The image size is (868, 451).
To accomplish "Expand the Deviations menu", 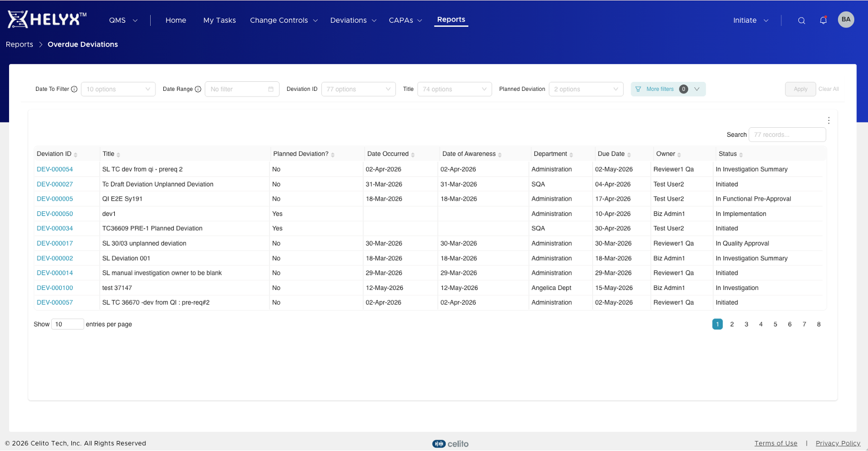I will [x=353, y=20].
